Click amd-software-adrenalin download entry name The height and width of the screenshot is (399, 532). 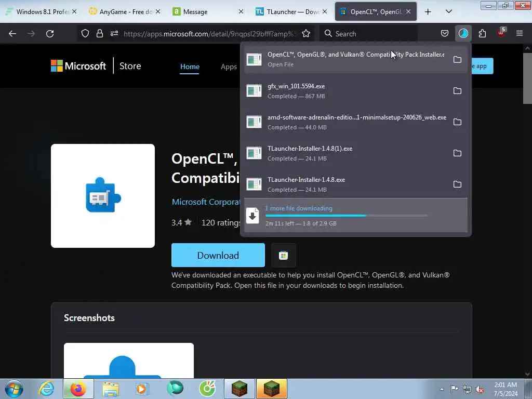coord(357,117)
